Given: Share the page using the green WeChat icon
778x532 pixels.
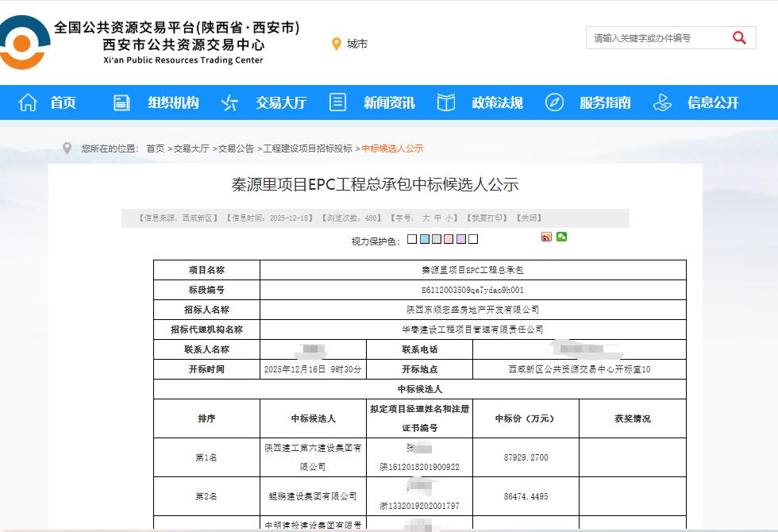Looking at the screenshot, I should point(561,237).
